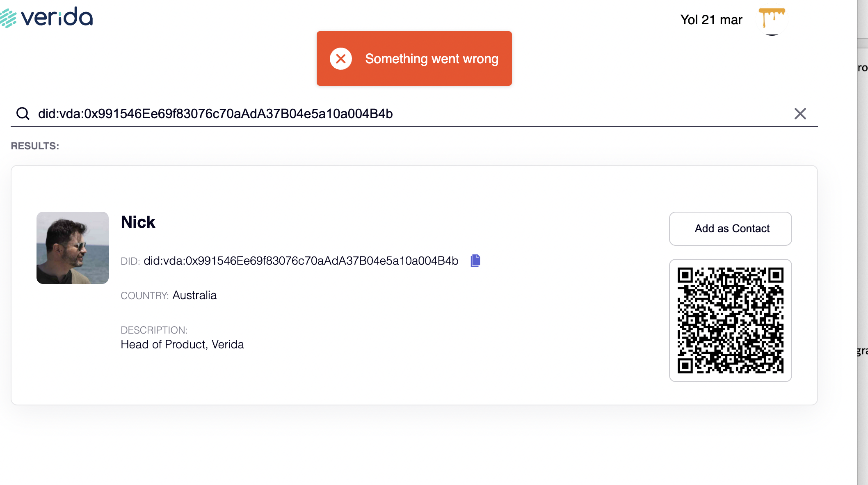Screen dimensions: 868x485
Task: Click the white X circle in error toast
Action: point(340,59)
